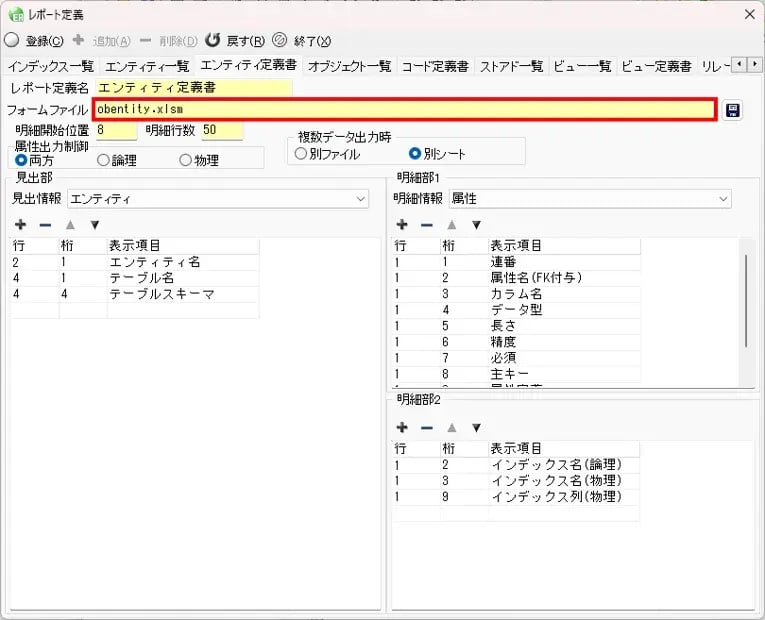Choose 別ファイル output option

(x=301, y=154)
